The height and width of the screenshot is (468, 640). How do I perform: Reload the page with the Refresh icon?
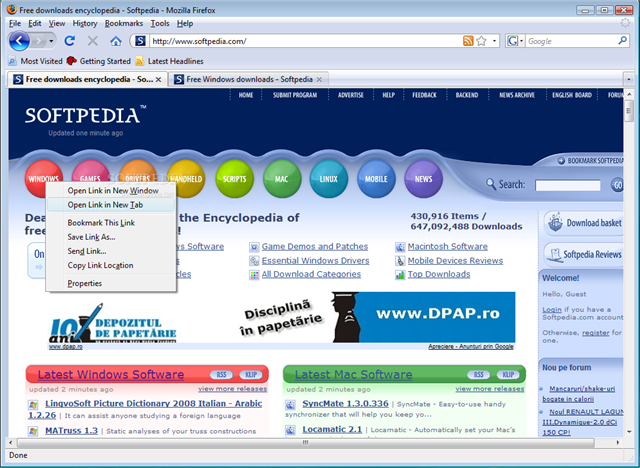[70, 41]
